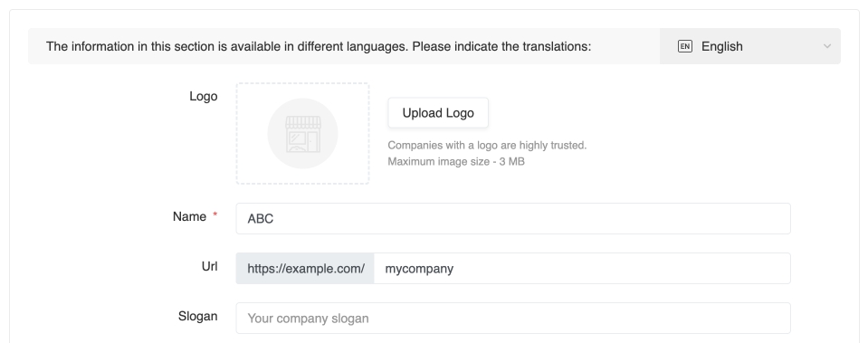Click the translations information banner text
Viewport: 868px width, 343px height.
(x=319, y=46)
